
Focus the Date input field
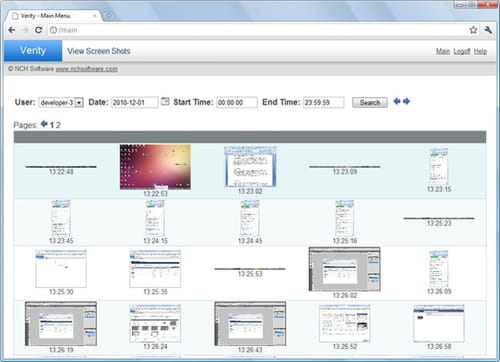[x=135, y=102]
